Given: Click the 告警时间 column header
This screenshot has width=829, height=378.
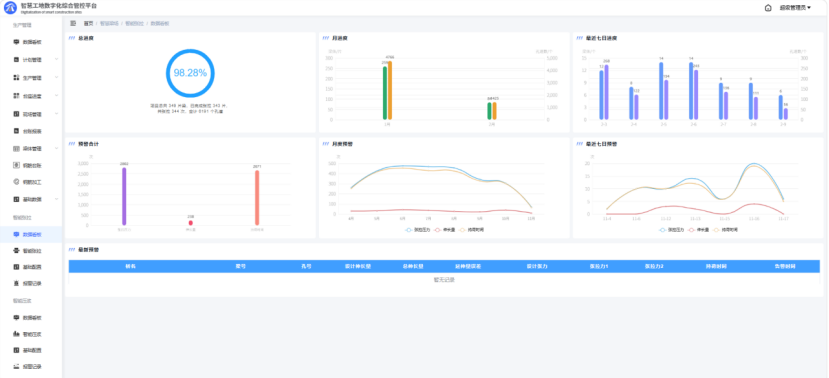Looking at the screenshot, I should pyautogui.click(x=785, y=266).
